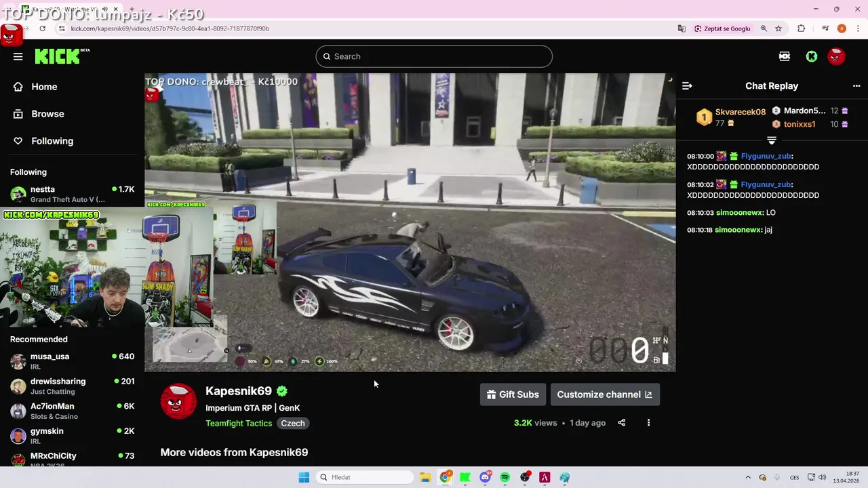Click Skvarecek08 top gifter
The image size is (868, 488).
[x=741, y=112]
